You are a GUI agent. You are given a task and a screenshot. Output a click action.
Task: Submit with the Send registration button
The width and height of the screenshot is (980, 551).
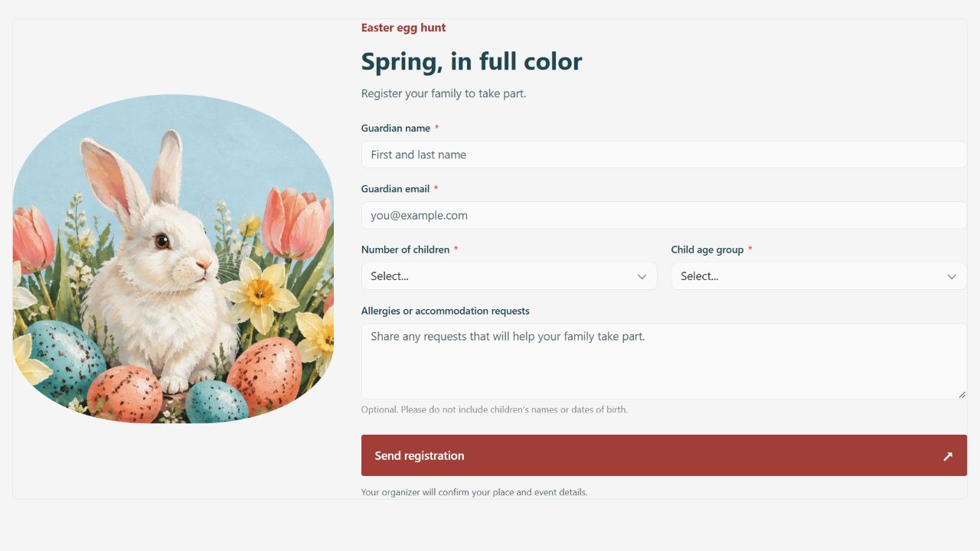click(664, 455)
